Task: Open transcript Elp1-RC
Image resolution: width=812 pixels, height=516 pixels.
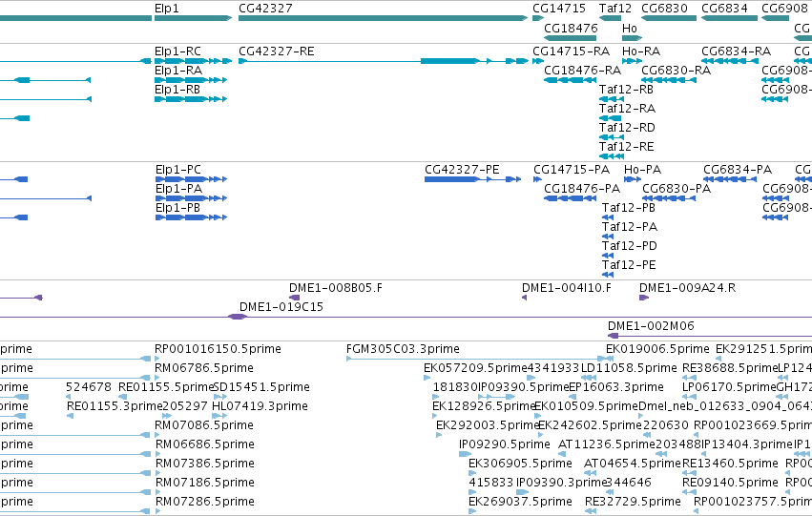Action: [x=193, y=61]
